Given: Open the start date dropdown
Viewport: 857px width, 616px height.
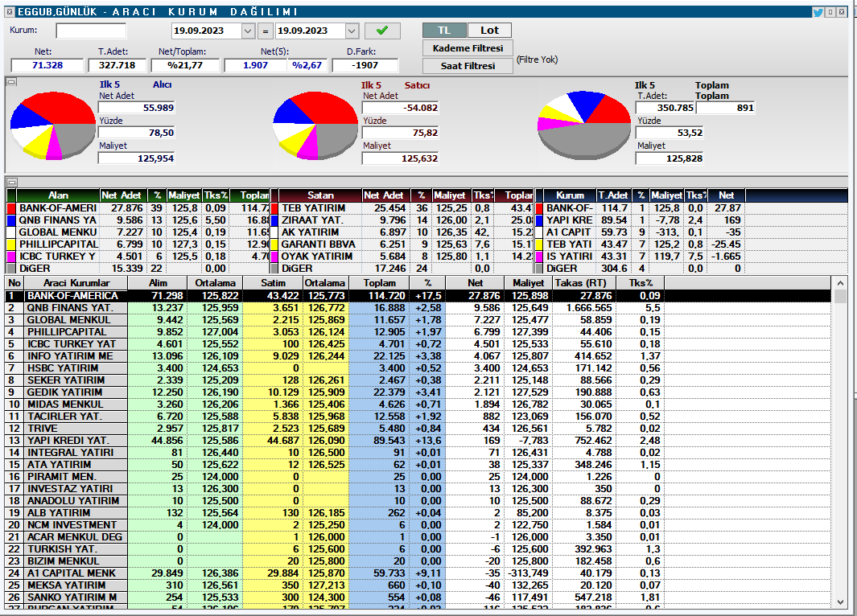Looking at the screenshot, I should pos(248,31).
